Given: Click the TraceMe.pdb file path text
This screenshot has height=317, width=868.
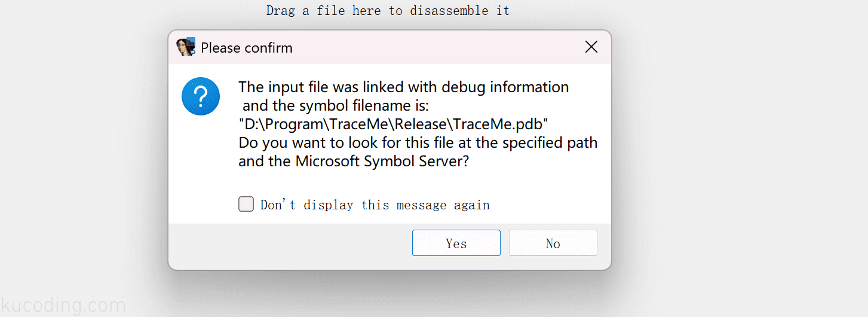Looking at the screenshot, I should click(394, 124).
